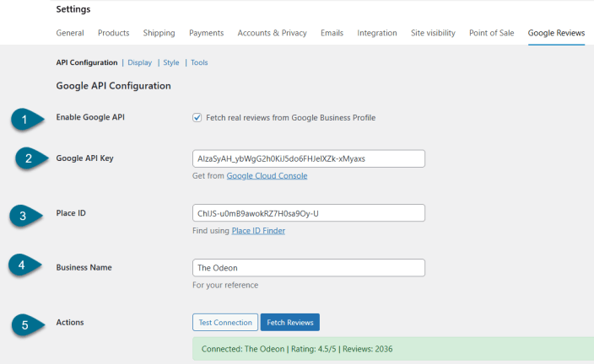Open the General settings tab

[70, 33]
